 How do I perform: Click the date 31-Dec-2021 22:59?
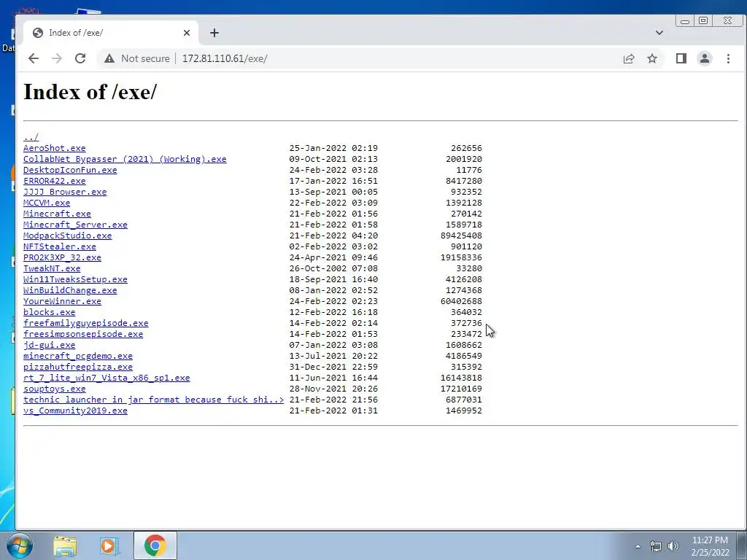point(333,367)
